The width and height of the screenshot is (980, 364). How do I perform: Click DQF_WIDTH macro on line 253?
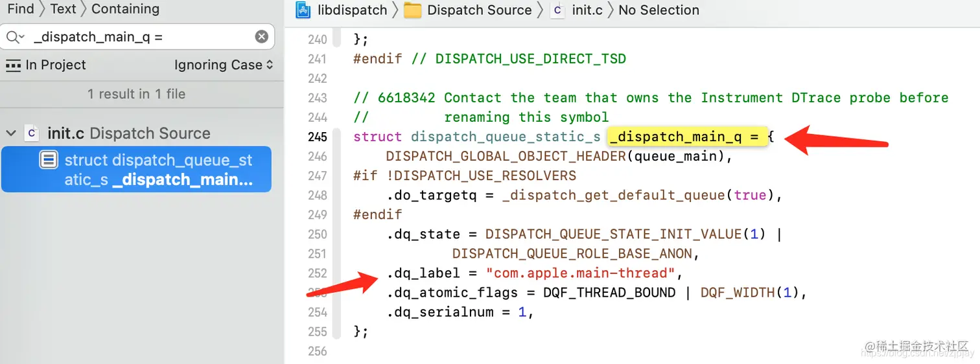pos(738,292)
